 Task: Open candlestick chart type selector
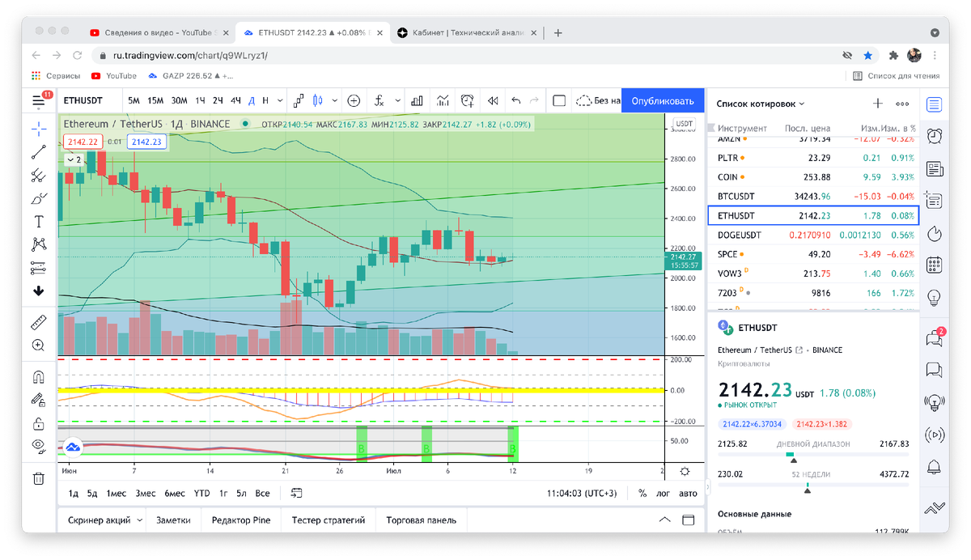(x=317, y=101)
